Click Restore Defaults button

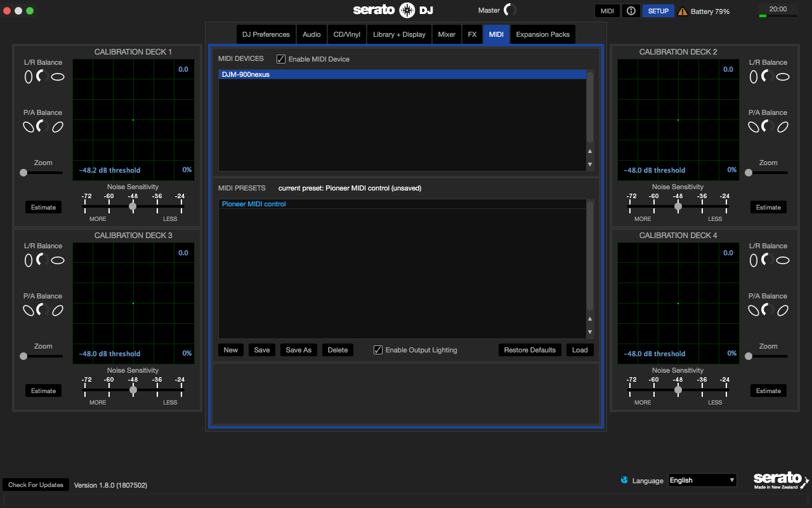coord(530,350)
